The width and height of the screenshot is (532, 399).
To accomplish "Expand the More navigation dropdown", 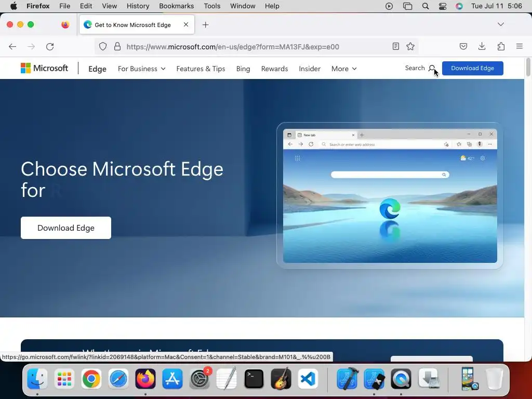I will click(x=344, y=69).
